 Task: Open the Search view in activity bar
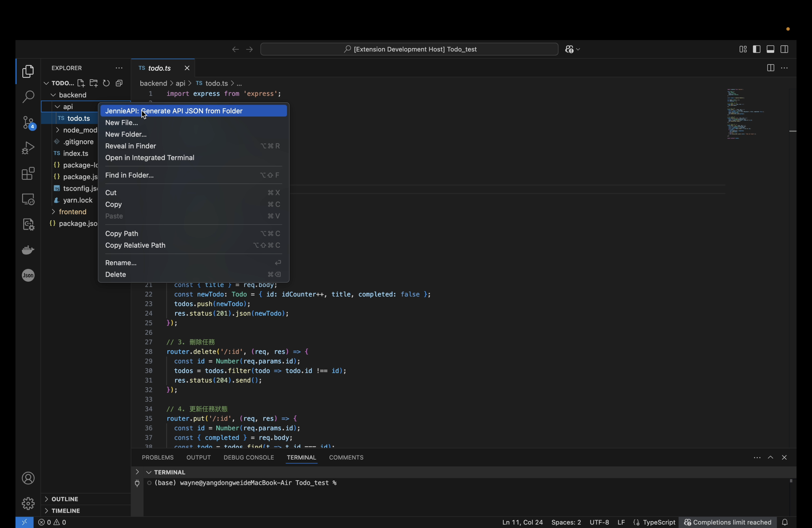28,97
